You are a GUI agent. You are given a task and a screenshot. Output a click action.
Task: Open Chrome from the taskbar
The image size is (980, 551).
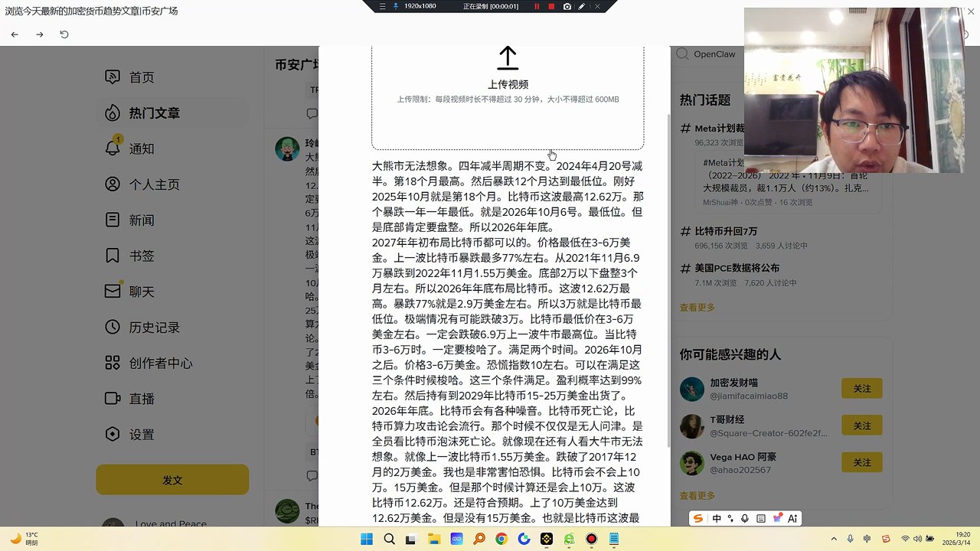(501, 540)
